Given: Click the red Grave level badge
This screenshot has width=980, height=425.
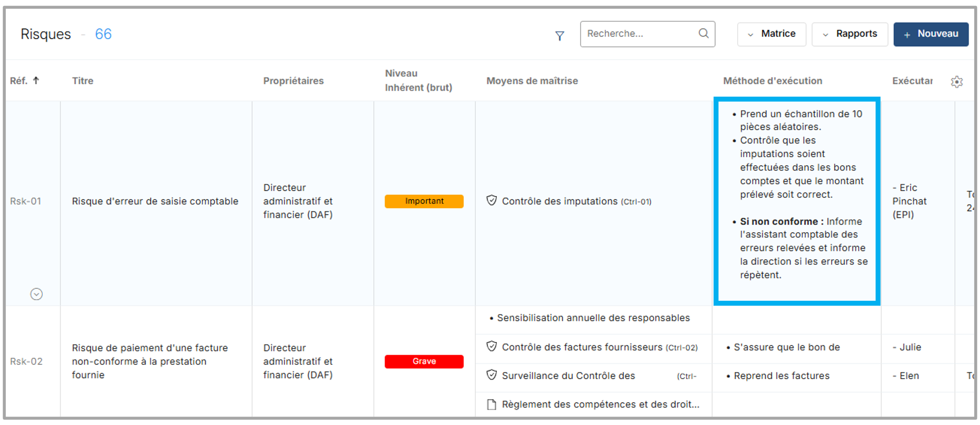Looking at the screenshot, I should click(x=424, y=361).
